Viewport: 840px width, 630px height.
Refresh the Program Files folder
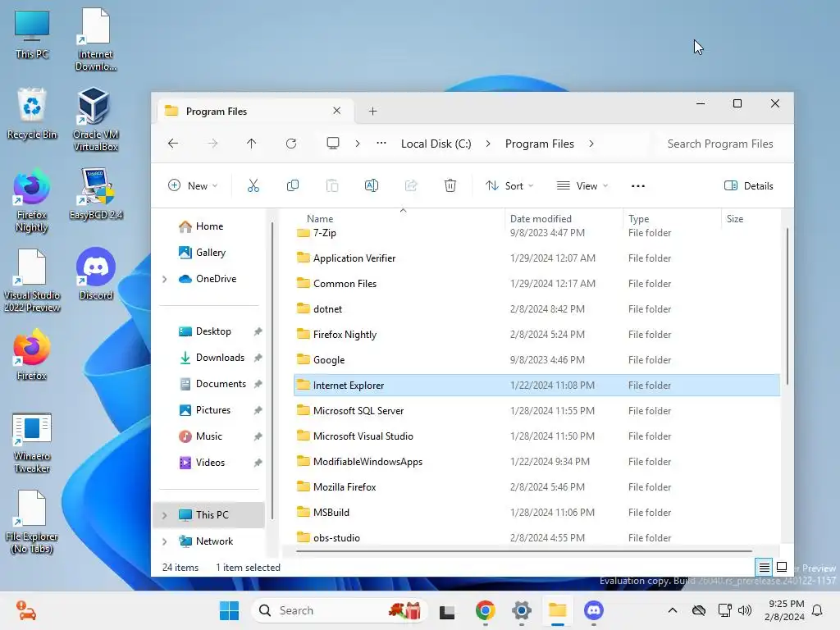click(291, 144)
